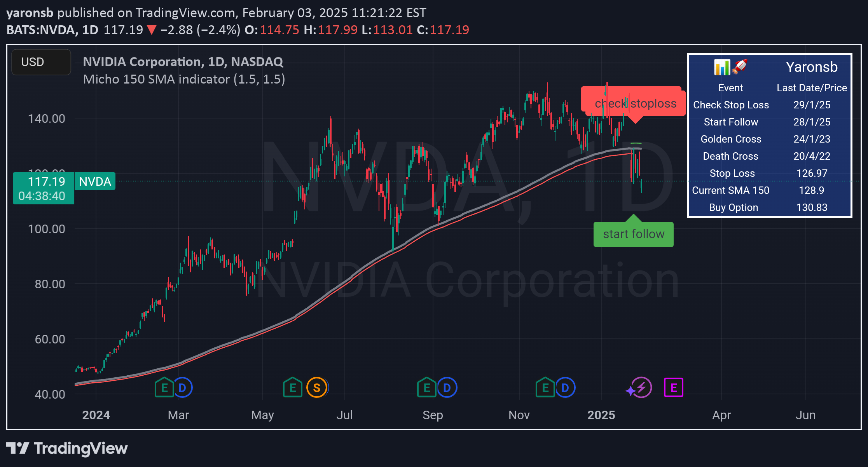Image resolution: width=868 pixels, height=467 pixels.
Task: Click the magenta upcoming earnings E icon
Action: click(x=674, y=388)
